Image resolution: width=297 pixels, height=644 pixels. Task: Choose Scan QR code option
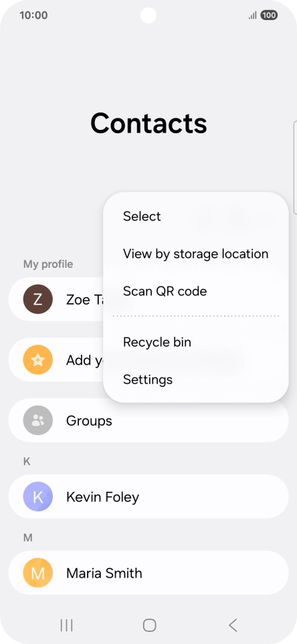click(165, 291)
